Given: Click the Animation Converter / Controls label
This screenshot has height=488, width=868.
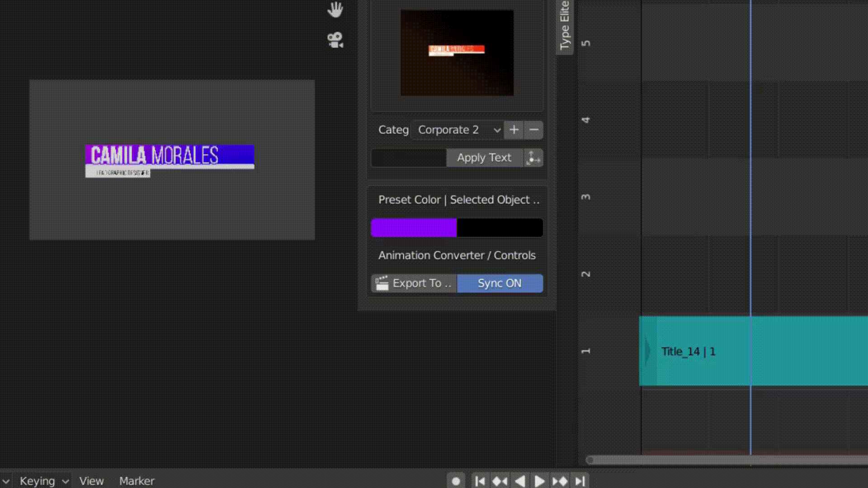Looking at the screenshot, I should tap(457, 255).
